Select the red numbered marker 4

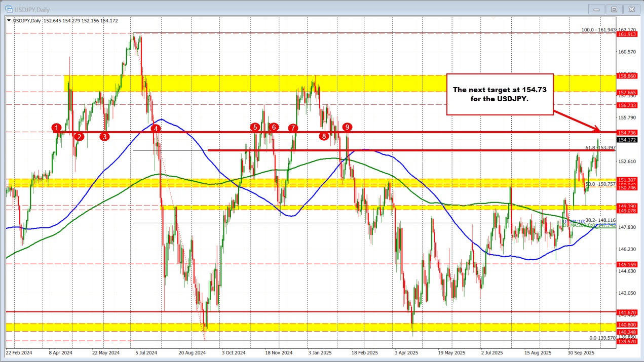tap(156, 129)
